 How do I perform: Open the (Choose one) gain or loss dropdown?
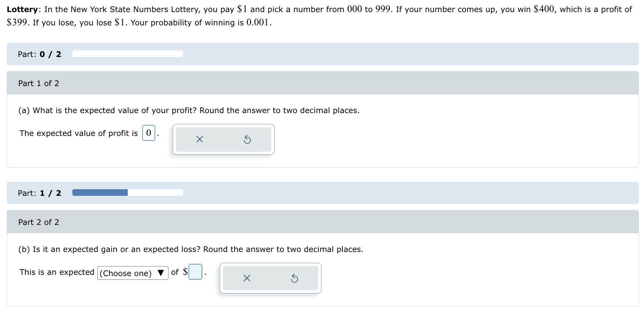pos(132,273)
